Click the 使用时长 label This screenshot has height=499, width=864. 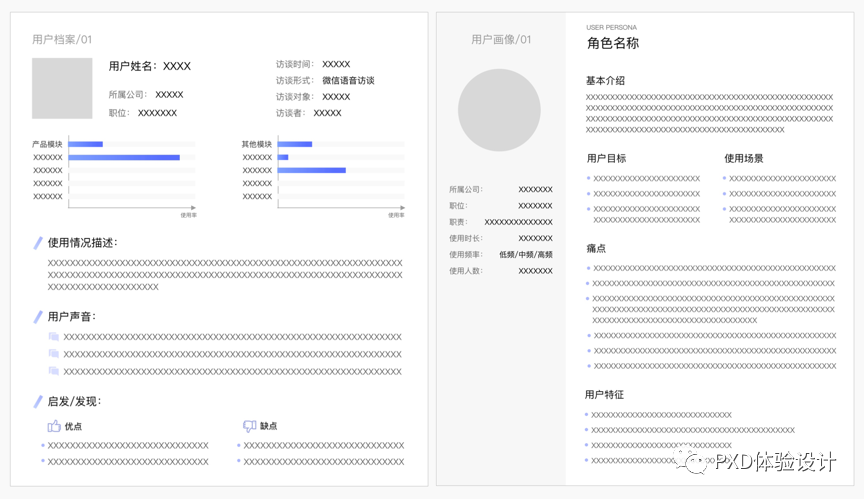(466, 238)
